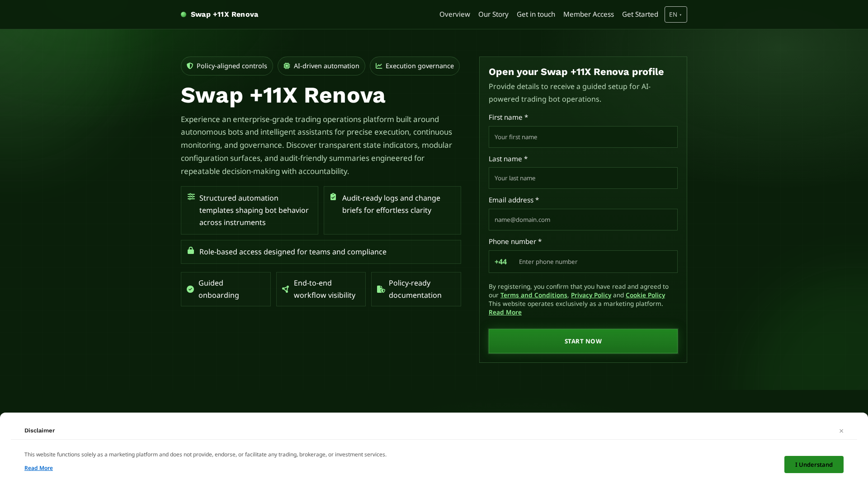
Task: Open the EN language dropdown
Action: (675, 14)
